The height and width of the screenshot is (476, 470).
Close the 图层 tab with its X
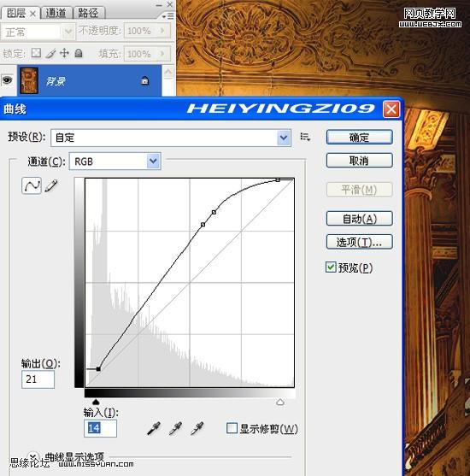tap(32, 14)
